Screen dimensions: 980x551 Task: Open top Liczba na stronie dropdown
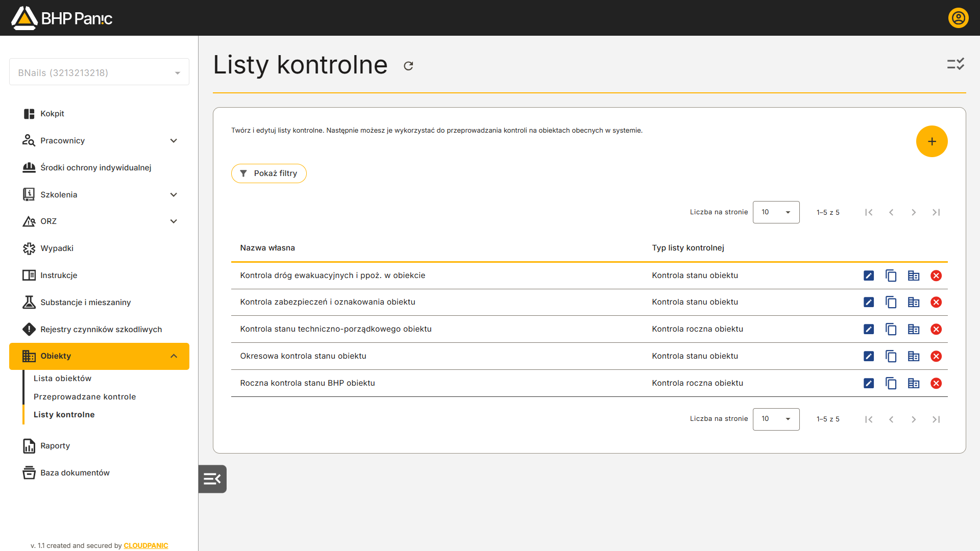[x=776, y=212]
